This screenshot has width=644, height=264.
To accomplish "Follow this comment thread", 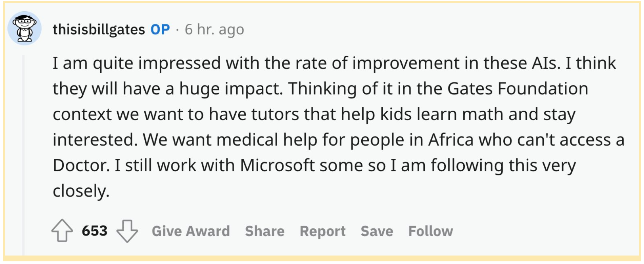I will tap(430, 231).
